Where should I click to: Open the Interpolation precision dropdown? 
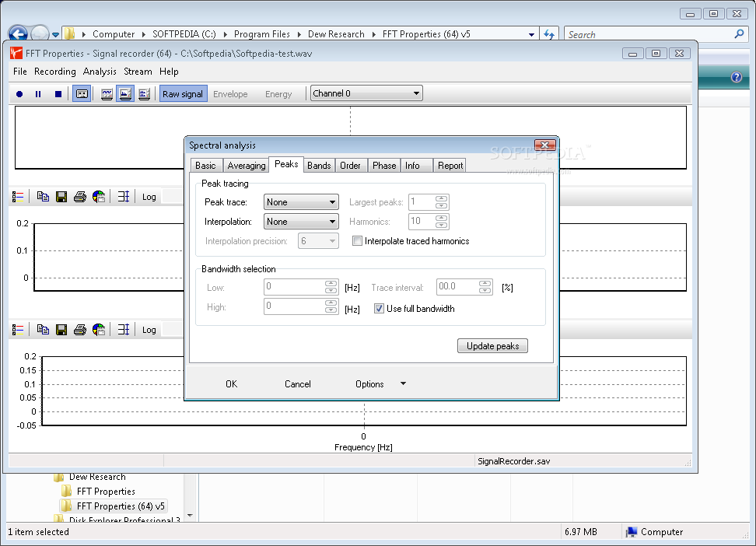pos(318,240)
